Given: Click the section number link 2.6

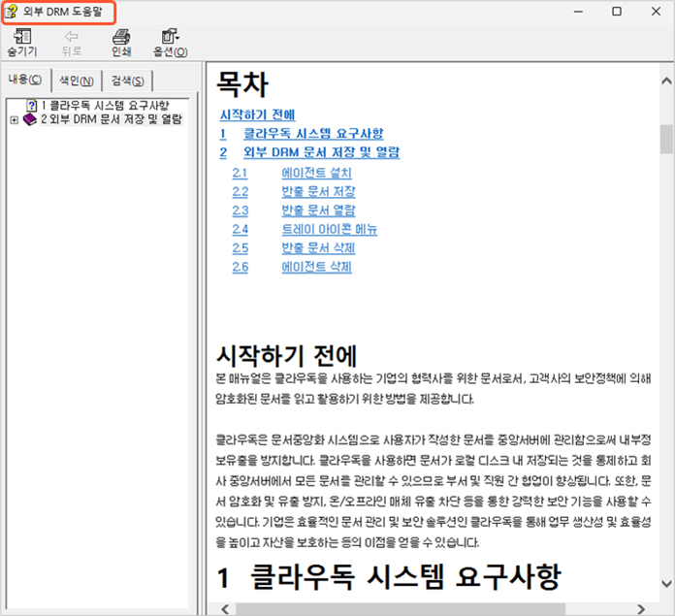Looking at the screenshot, I should (x=241, y=267).
